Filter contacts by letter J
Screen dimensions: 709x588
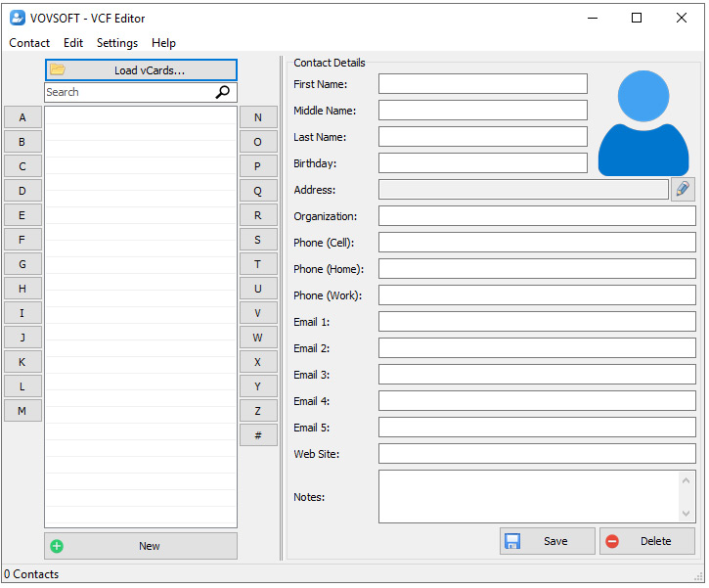coord(22,338)
